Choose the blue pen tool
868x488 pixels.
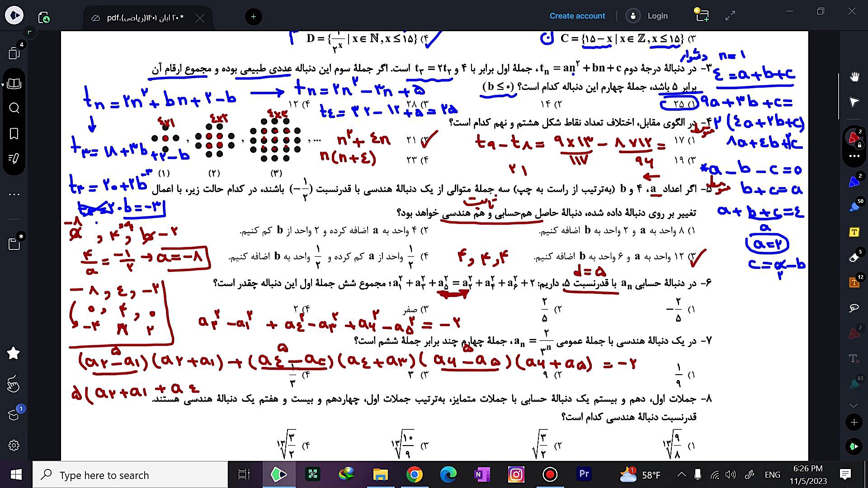(x=854, y=182)
